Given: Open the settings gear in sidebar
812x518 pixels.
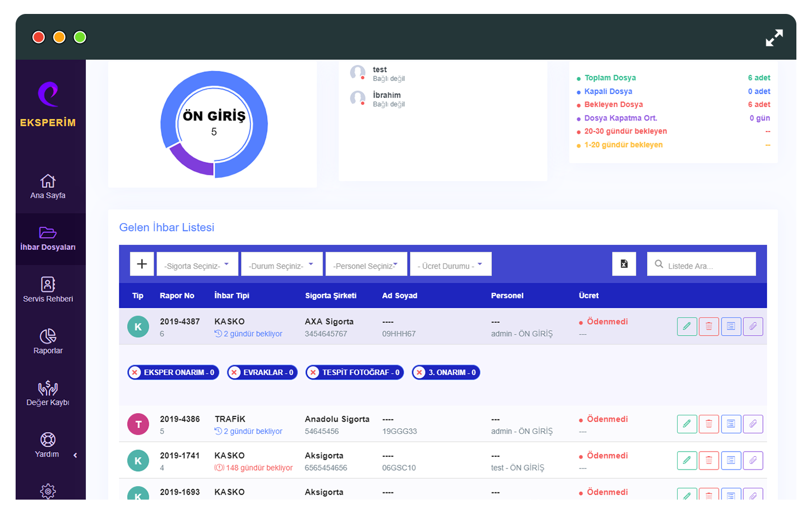Looking at the screenshot, I should tap(48, 491).
